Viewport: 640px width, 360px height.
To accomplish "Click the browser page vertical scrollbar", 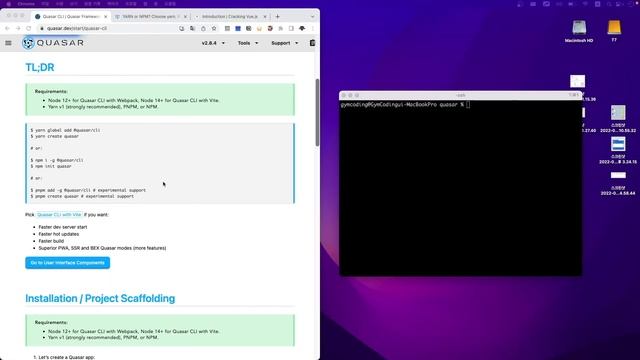I will (317, 112).
